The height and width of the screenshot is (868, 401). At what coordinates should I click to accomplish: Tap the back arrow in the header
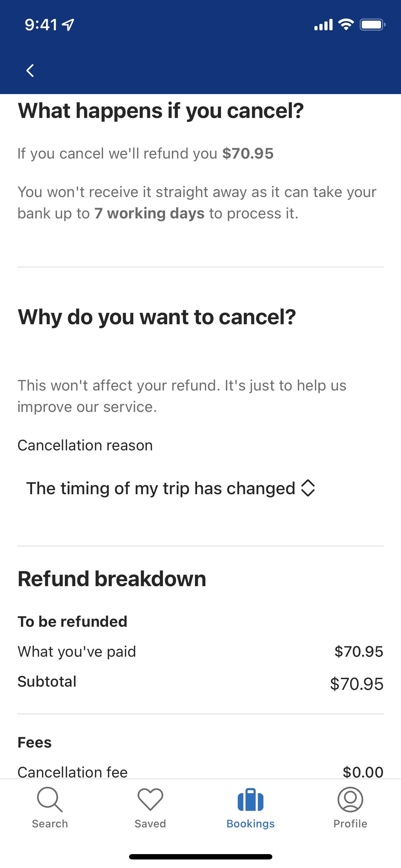click(x=30, y=71)
